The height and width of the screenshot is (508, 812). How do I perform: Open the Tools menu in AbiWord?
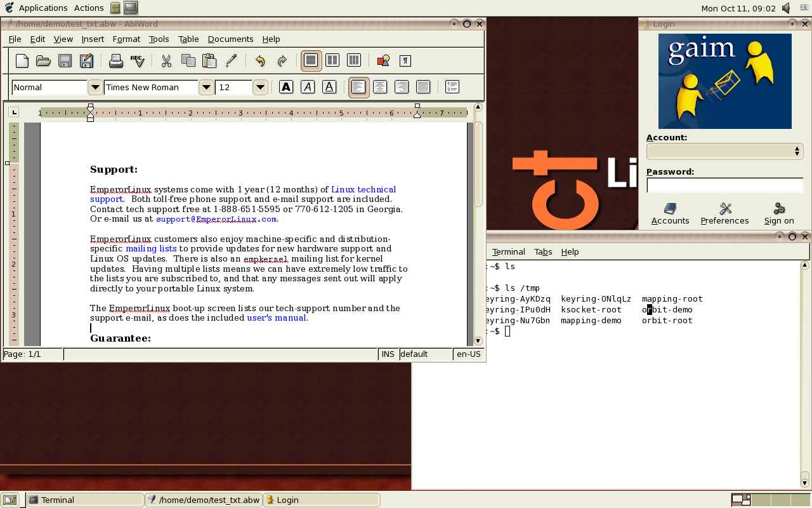159,39
